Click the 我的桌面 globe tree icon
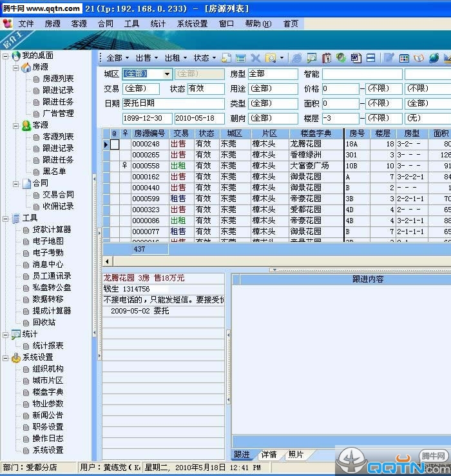This screenshot has width=451, height=476. tap(16, 55)
